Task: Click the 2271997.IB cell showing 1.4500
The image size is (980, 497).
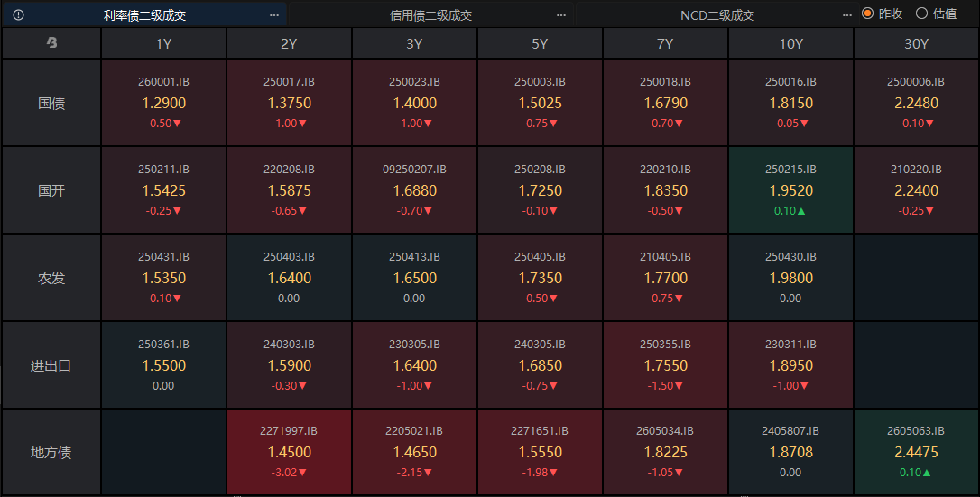Action: (x=289, y=452)
